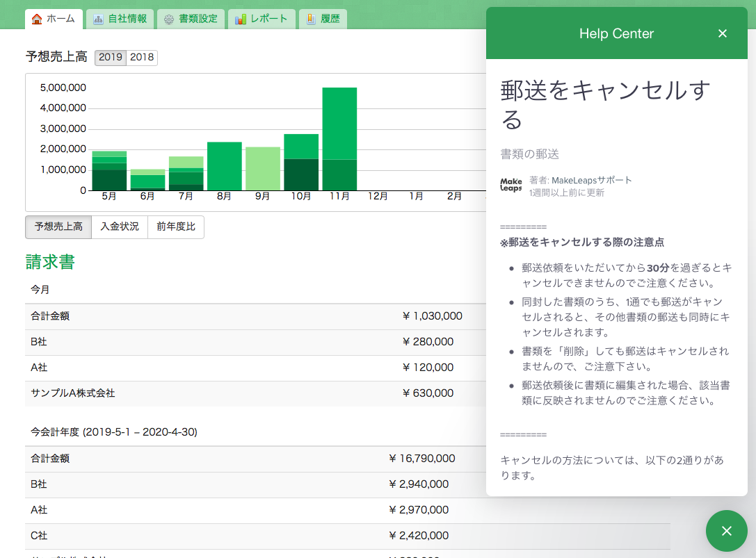This screenshot has height=558, width=756.
Task: Select the 予想売上高 chart view
Action: [58, 227]
